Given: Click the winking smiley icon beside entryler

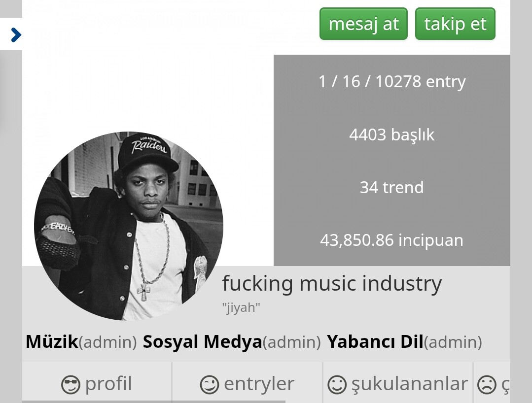Looking at the screenshot, I should [x=210, y=385].
